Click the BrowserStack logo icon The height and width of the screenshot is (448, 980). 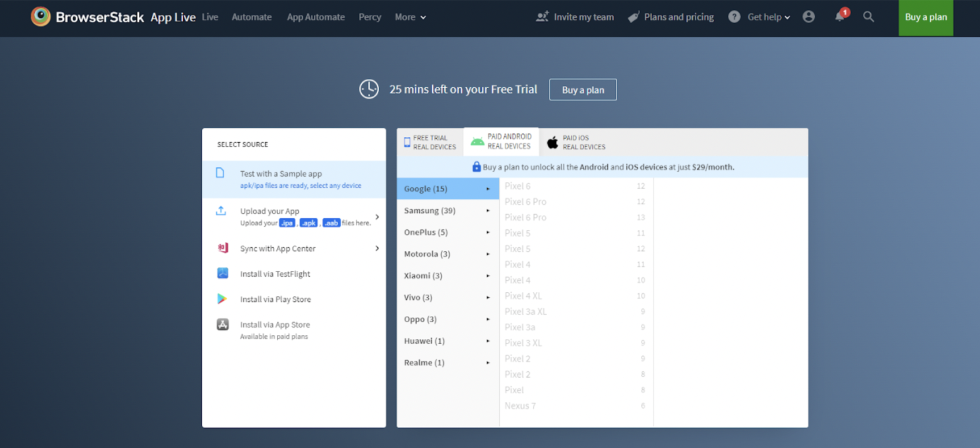point(40,17)
